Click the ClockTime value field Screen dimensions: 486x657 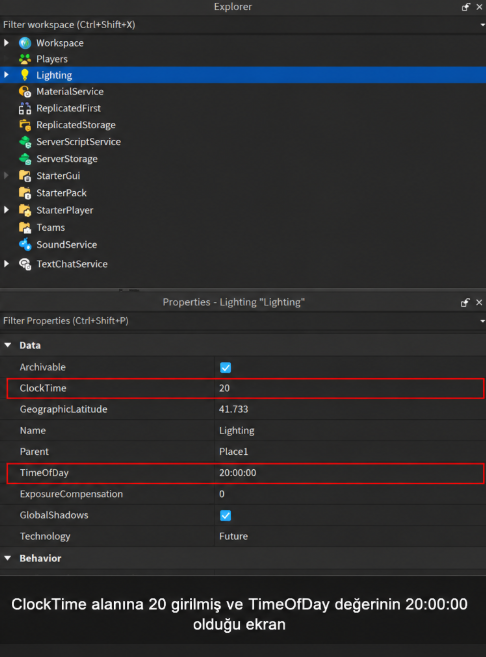point(349,388)
